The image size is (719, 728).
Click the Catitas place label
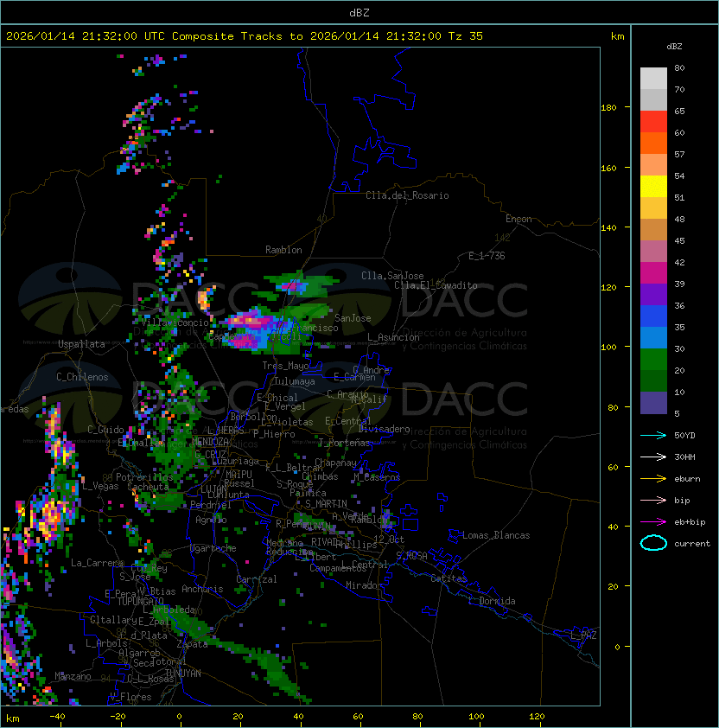(449, 578)
